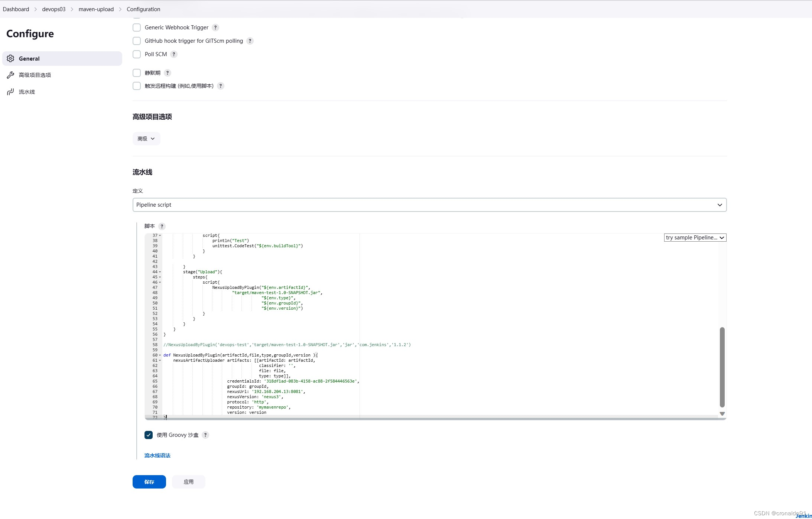Click println("Test") line in editor

coord(231,241)
